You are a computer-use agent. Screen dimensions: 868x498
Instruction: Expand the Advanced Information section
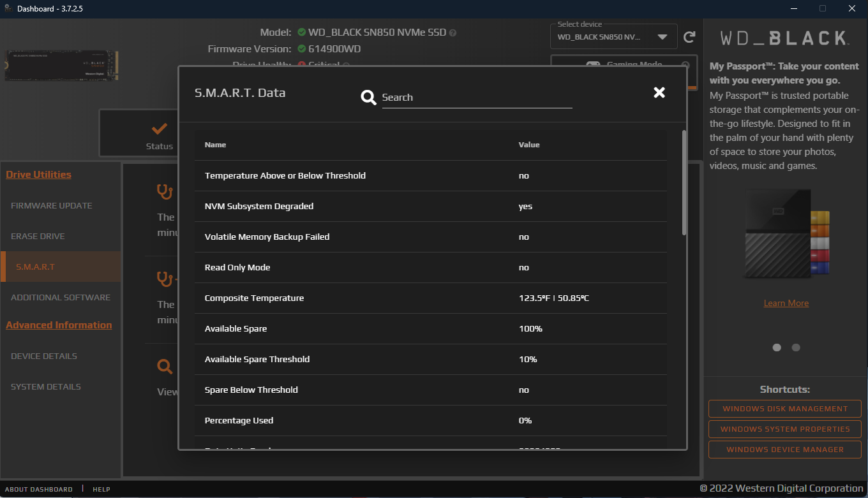59,325
